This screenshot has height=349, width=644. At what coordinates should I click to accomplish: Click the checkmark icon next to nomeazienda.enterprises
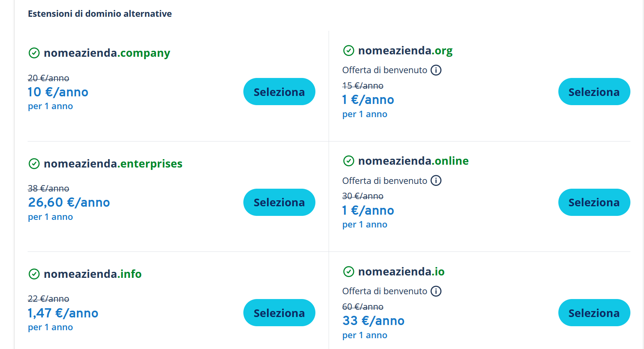[34, 164]
